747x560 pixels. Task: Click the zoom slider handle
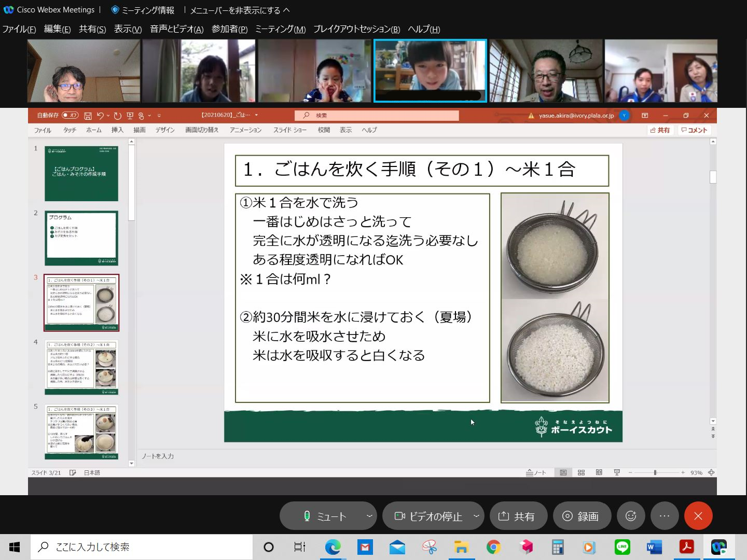click(655, 472)
